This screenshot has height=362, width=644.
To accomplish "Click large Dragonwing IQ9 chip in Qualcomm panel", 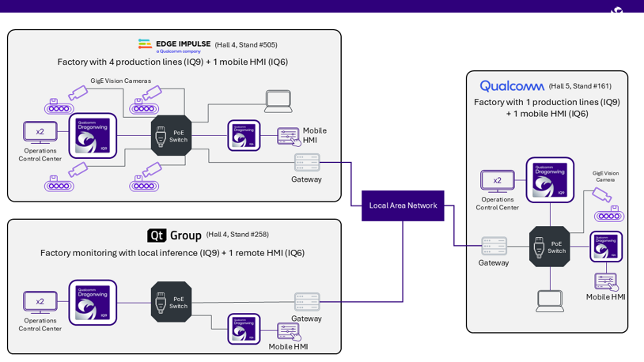I will pos(551,179).
